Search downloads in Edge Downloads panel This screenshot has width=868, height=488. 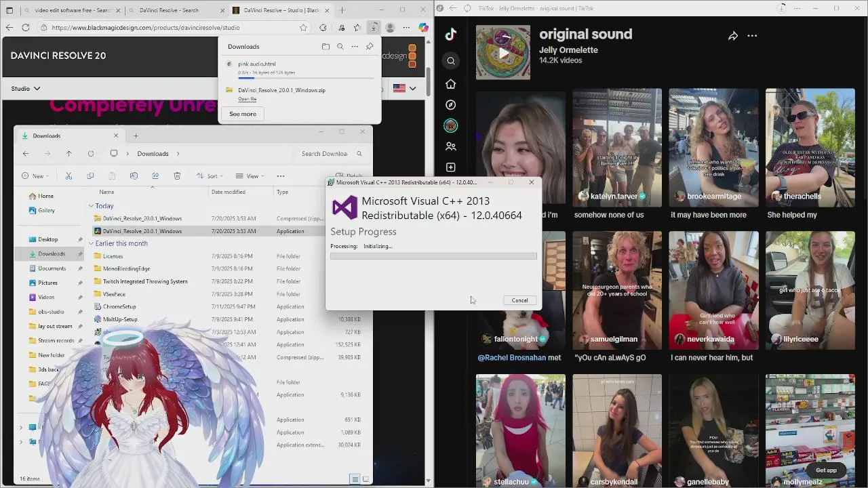340,47
